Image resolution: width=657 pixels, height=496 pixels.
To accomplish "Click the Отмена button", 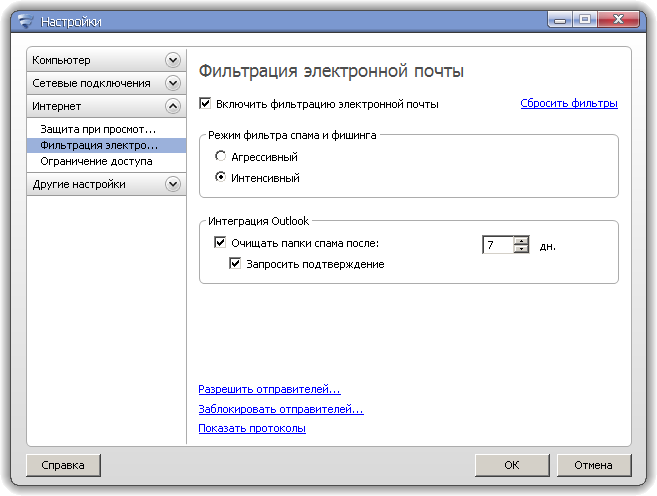I will pyautogui.click(x=594, y=465).
